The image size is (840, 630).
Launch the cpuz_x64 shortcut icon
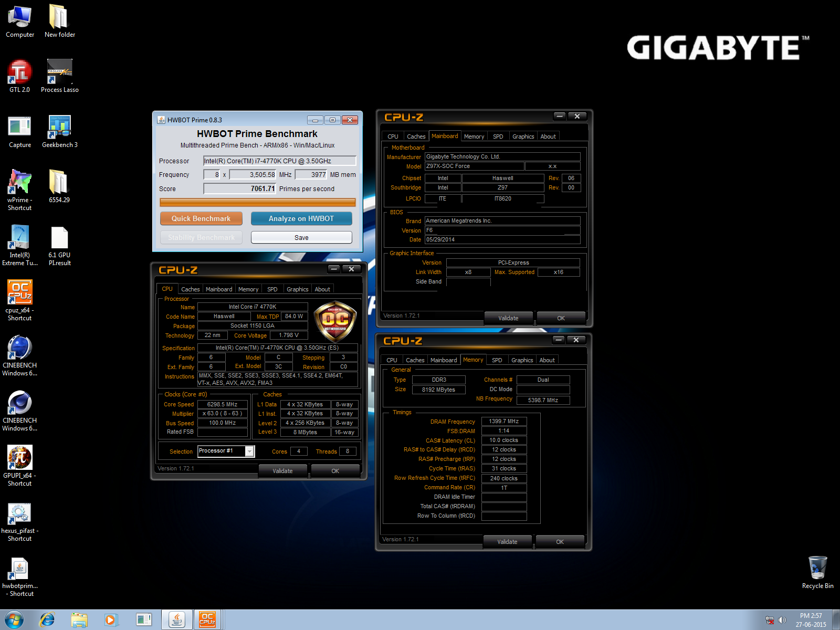click(x=20, y=300)
